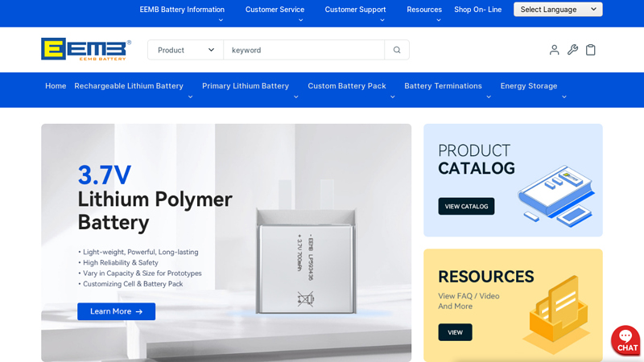Viewport: 644px width, 362px height.
Task: Click the RESOURCES heading
Action: click(486, 277)
